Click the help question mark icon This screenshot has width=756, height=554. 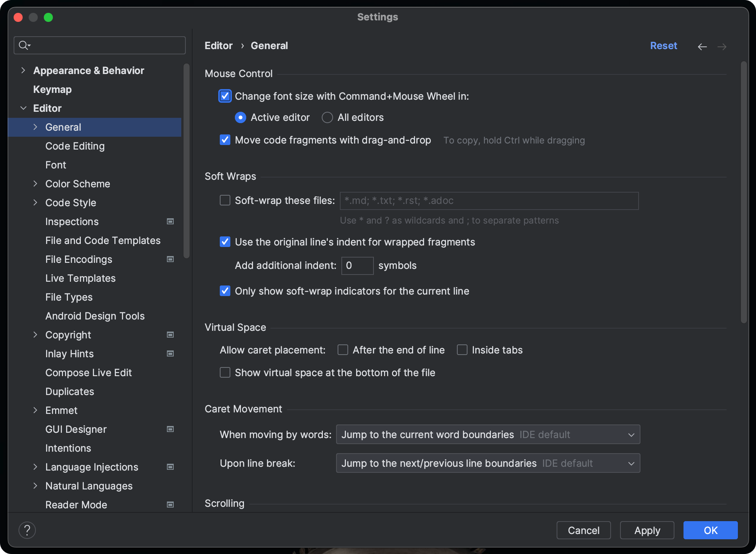pyautogui.click(x=27, y=530)
